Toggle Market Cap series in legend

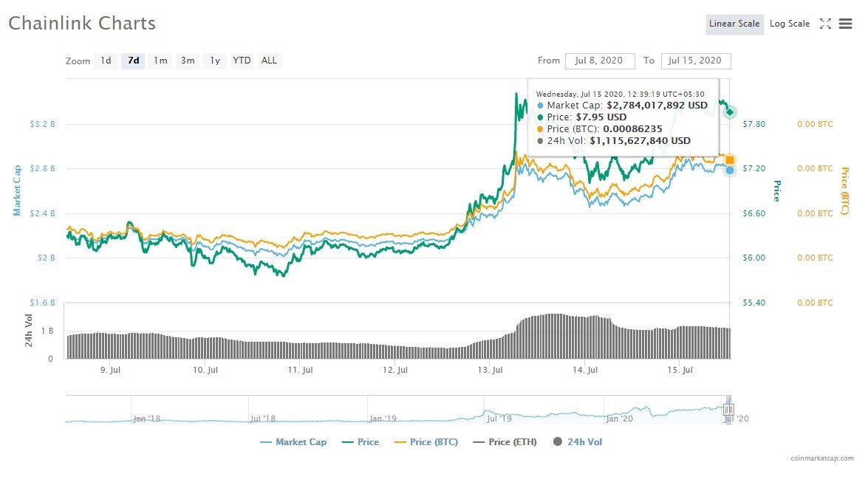pyautogui.click(x=293, y=441)
